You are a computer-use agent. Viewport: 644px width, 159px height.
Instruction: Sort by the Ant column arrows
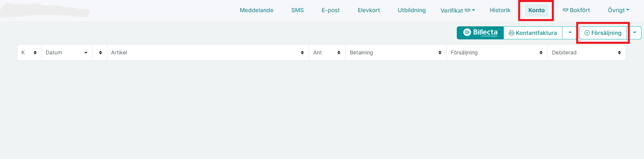coord(339,53)
